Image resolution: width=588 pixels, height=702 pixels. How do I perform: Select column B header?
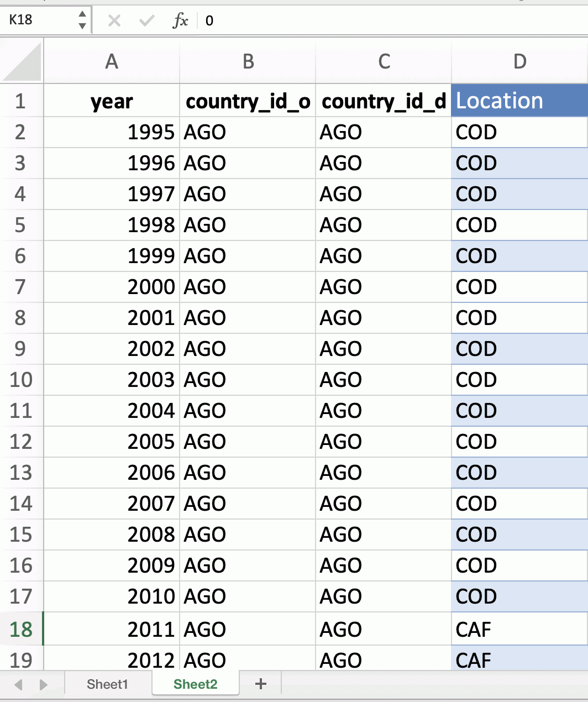pos(248,61)
